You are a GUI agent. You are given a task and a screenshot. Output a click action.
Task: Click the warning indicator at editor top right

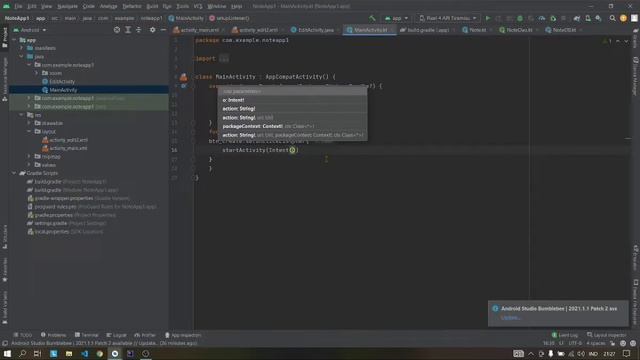[x=607, y=41]
